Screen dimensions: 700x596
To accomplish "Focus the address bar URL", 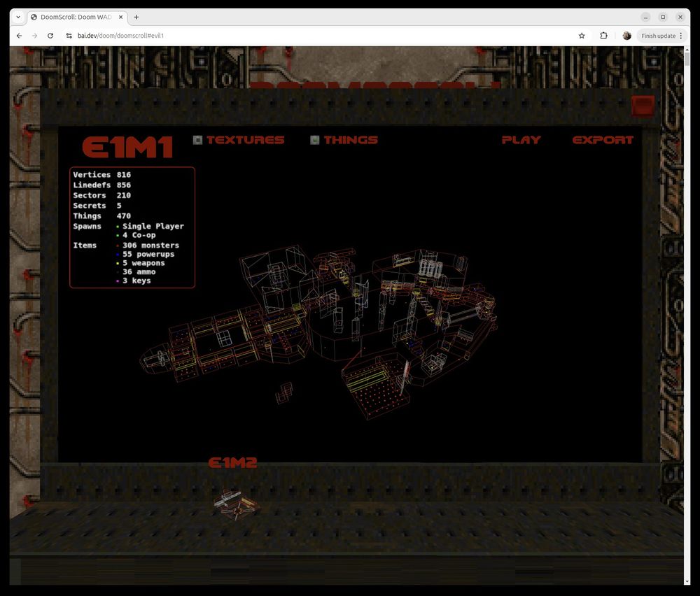I will pyautogui.click(x=120, y=36).
